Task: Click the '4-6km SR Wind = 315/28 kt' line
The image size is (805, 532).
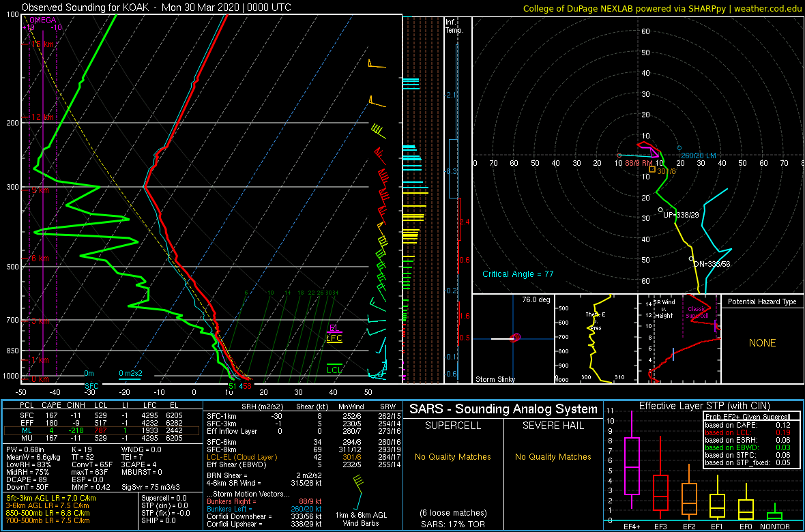Action: pyautogui.click(x=263, y=482)
